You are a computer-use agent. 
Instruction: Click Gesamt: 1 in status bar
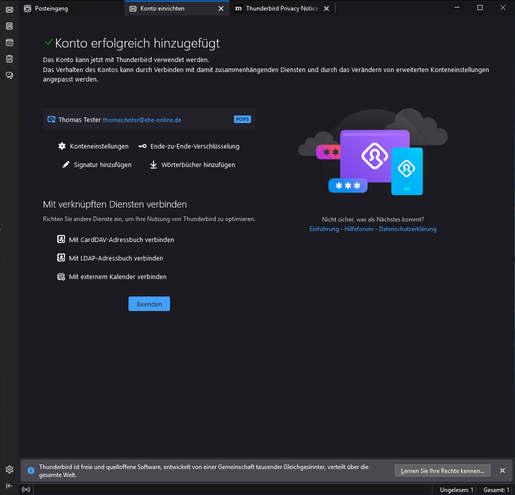(x=496, y=490)
